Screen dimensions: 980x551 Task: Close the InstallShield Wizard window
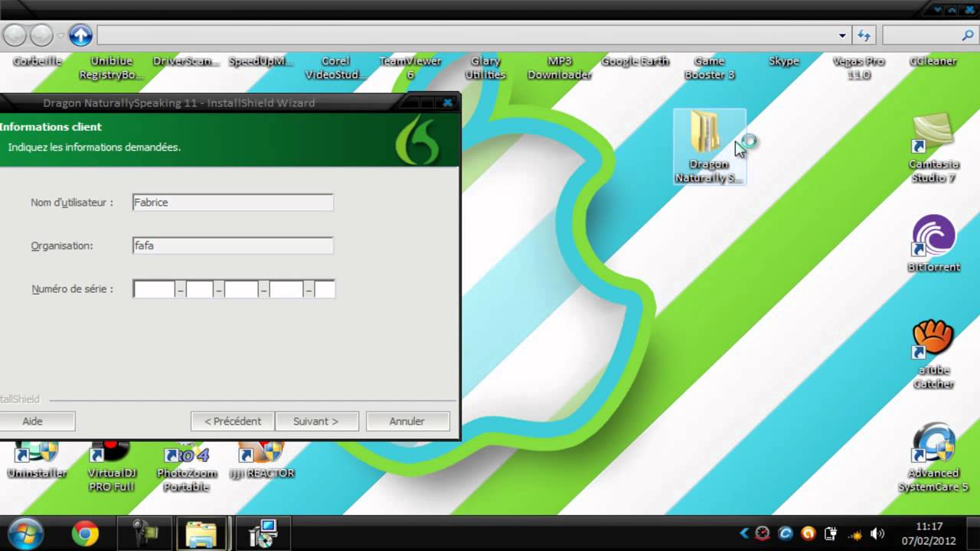[448, 103]
